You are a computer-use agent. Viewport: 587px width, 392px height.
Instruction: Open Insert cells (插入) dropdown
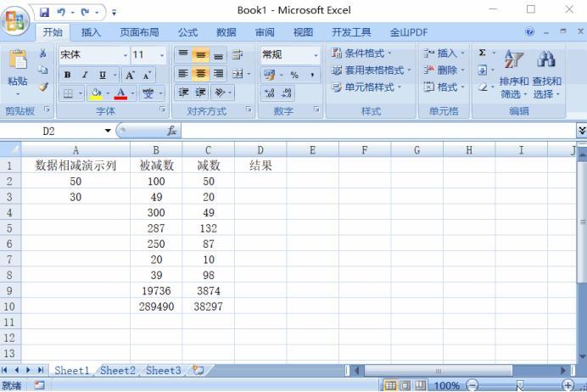[x=444, y=53]
